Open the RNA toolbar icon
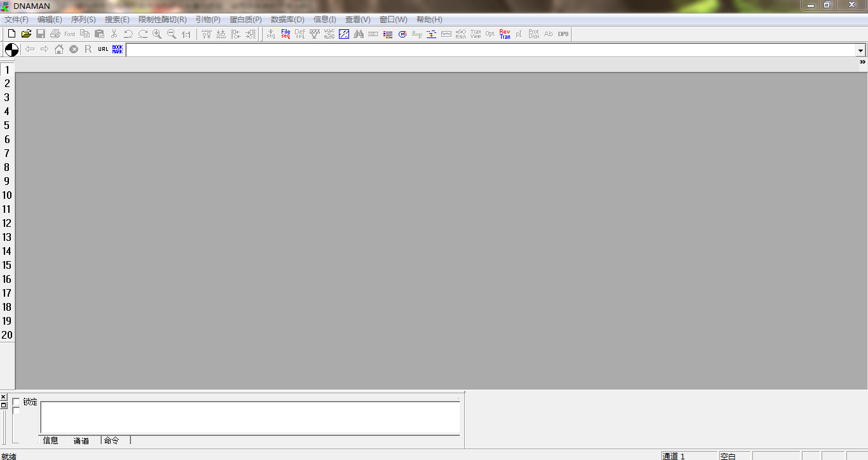 461,34
